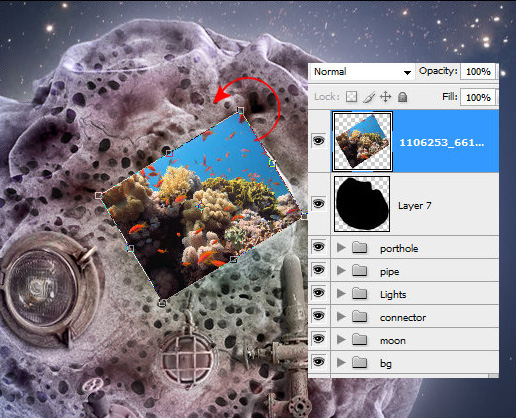Click the bg group name
Image resolution: width=516 pixels, height=418 pixels.
coord(386,364)
